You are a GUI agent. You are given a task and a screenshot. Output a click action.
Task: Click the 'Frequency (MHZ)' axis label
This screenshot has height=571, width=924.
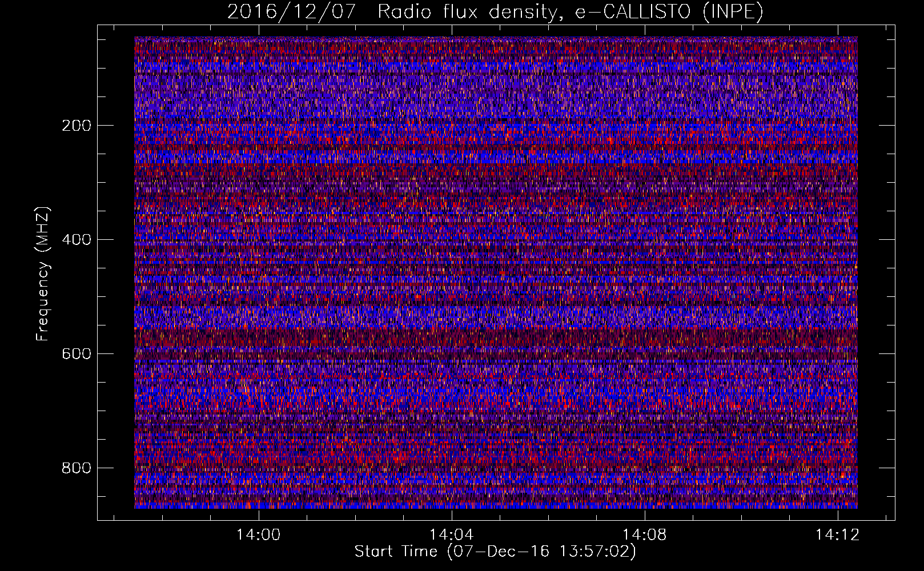pyautogui.click(x=43, y=274)
